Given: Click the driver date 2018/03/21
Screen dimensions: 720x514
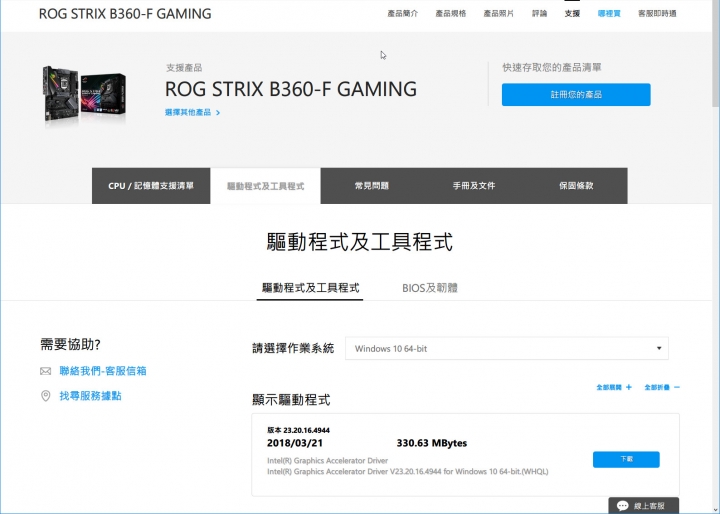Looking at the screenshot, I should coord(295,443).
